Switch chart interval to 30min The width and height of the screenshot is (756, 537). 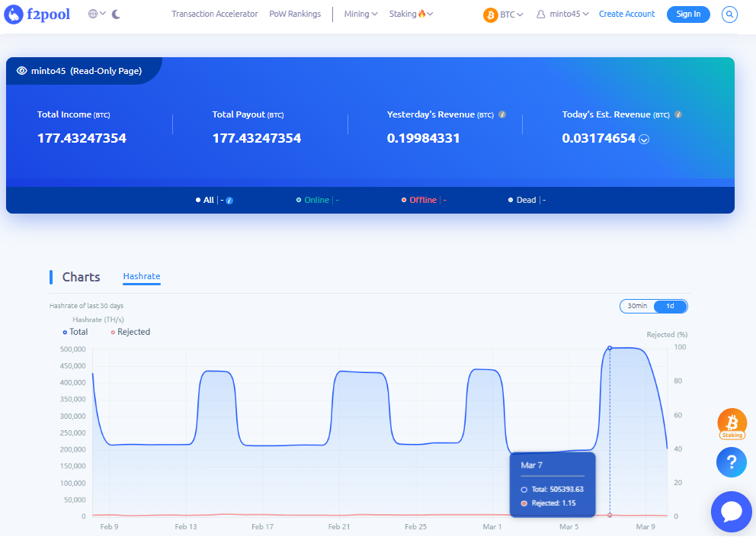coord(638,305)
